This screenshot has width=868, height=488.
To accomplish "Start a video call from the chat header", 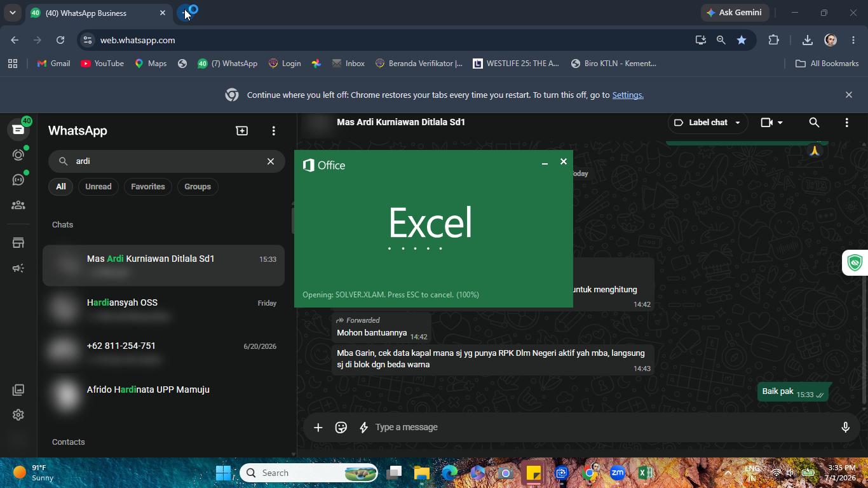I will pyautogui.click(x=767, y=123).
